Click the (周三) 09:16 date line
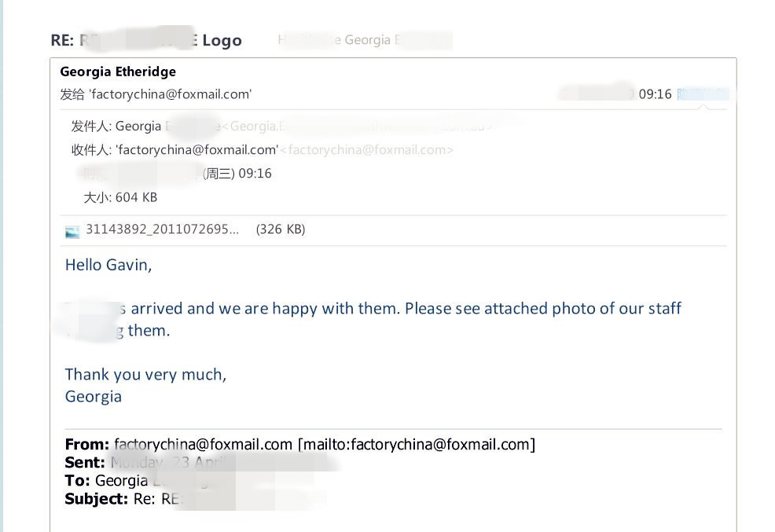Screen dimensions: 775x532 (x=237, y=174)
